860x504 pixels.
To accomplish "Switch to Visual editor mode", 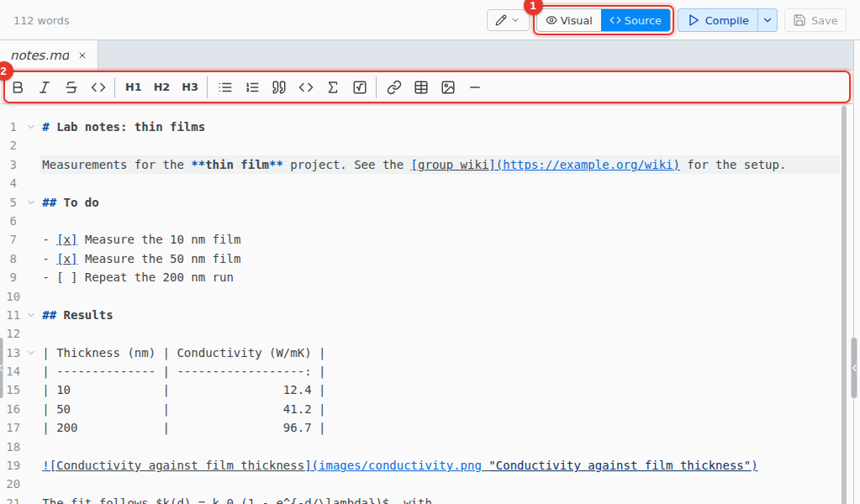I will (x=569, y=20).
